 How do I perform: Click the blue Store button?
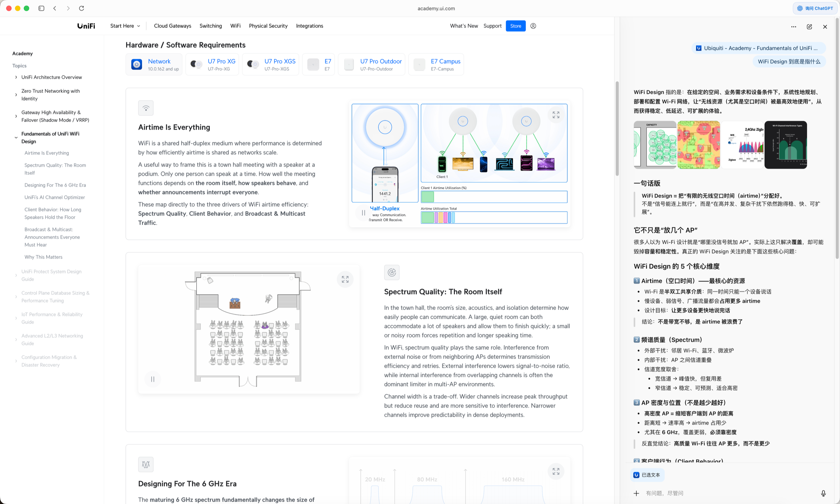pyautogui.click(x=515, y=26)
